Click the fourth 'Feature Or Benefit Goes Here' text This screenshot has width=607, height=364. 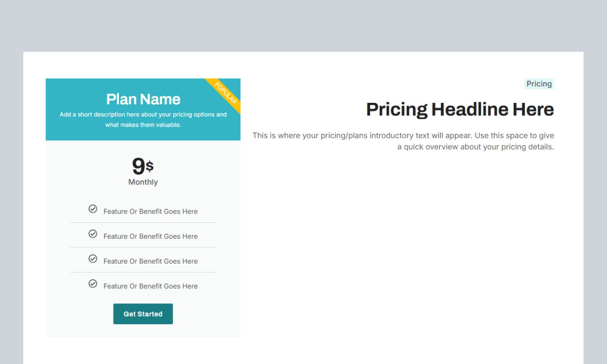point(150,286)
